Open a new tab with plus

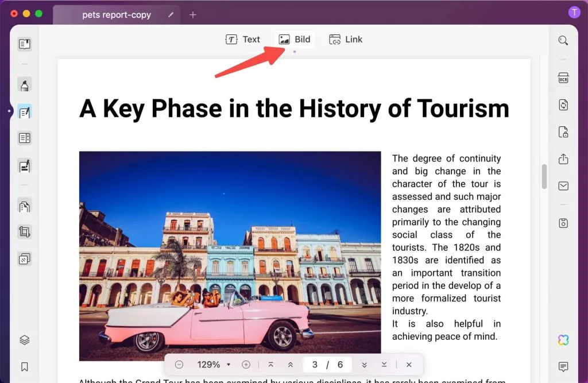tap(193, 14)
